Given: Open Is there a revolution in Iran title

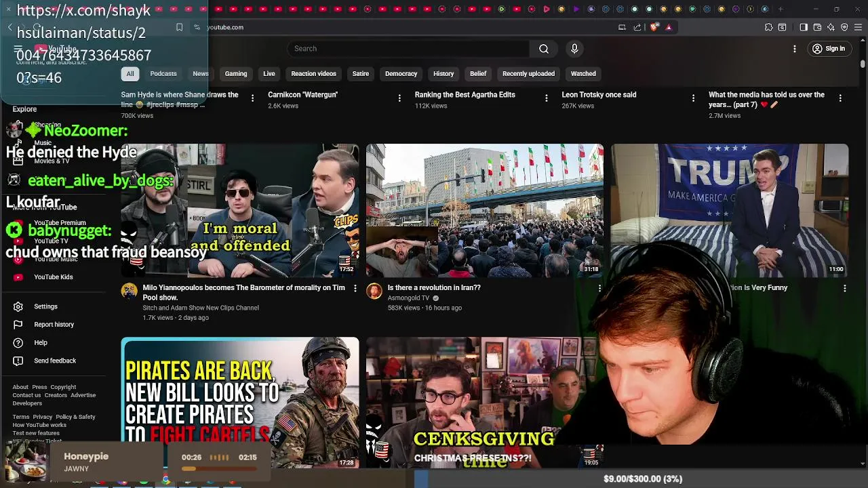Looking at the screenshot, I should (434, 287).
